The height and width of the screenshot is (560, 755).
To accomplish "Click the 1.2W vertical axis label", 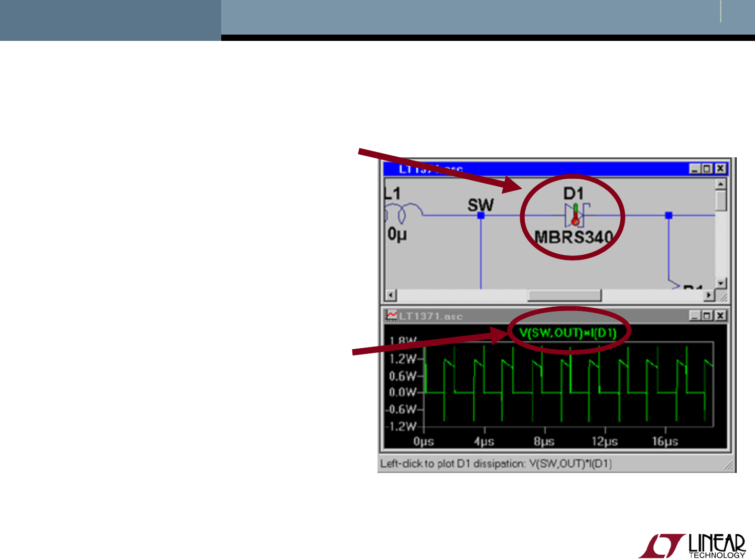I will [403, 359].
